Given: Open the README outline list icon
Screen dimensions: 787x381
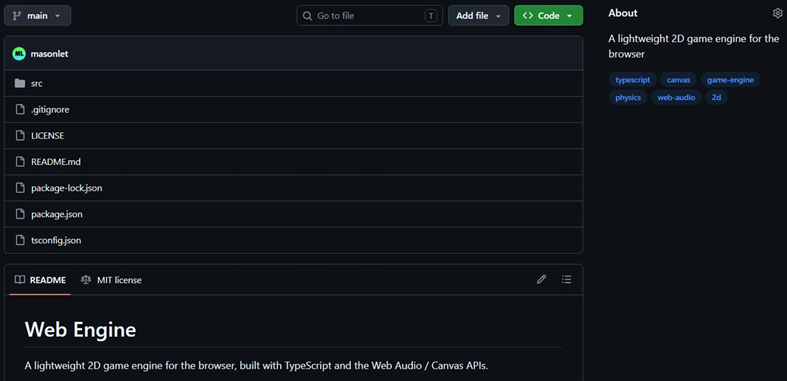Looking at the screenshot, I should click(x=567, y=280).
